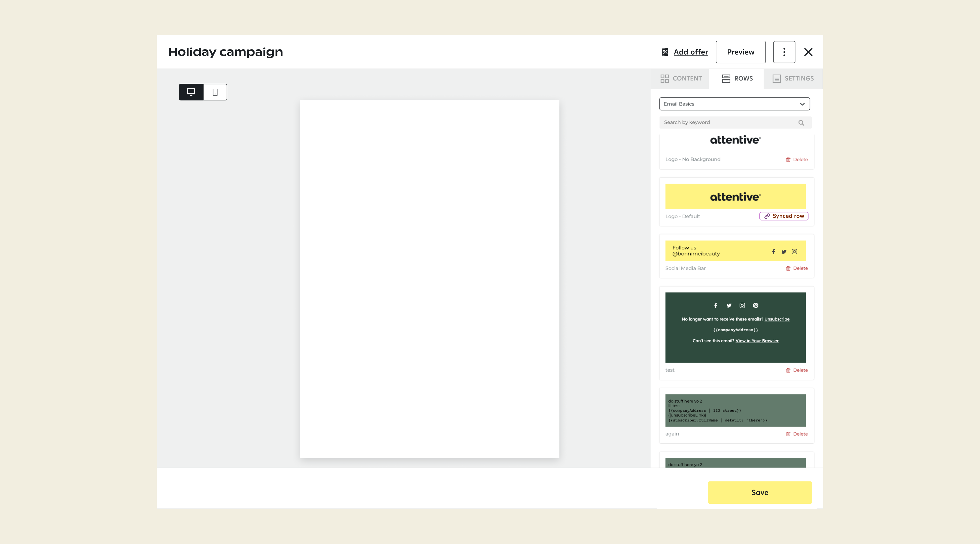Delete the row named test
Image resolution: width=980 pixels, height=544 pixels.
point(797,370)
